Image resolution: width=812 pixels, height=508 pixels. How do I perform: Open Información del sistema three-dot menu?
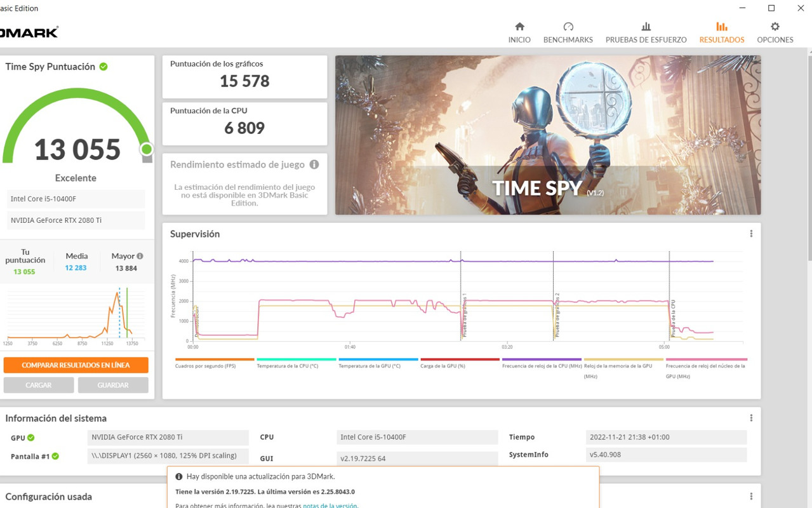tap(751, 418)
